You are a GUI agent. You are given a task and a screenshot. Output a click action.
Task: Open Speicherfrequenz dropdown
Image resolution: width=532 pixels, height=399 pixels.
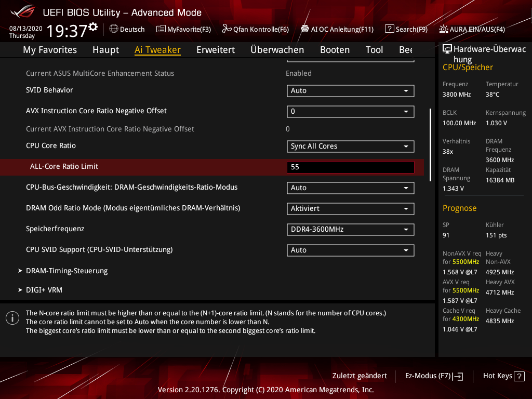pos(351,229)
